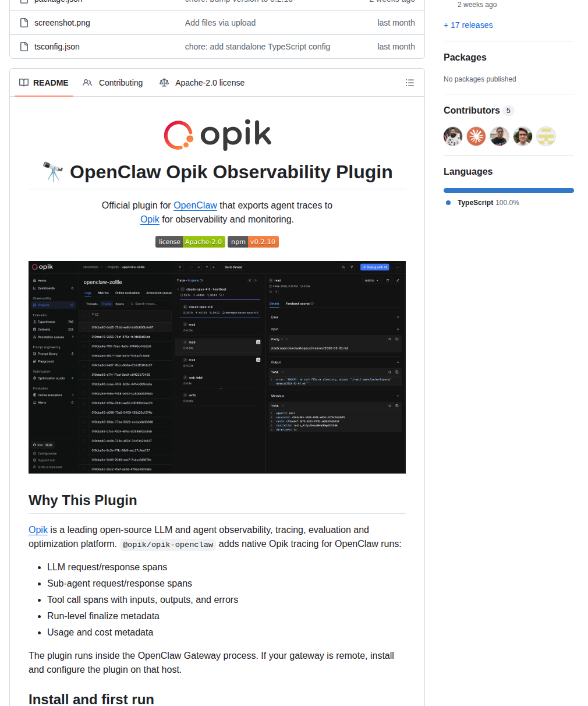Screen dimensions: 588x706
Task: Click the file icon beside tsconfig.json
Action: pos(24,47)
